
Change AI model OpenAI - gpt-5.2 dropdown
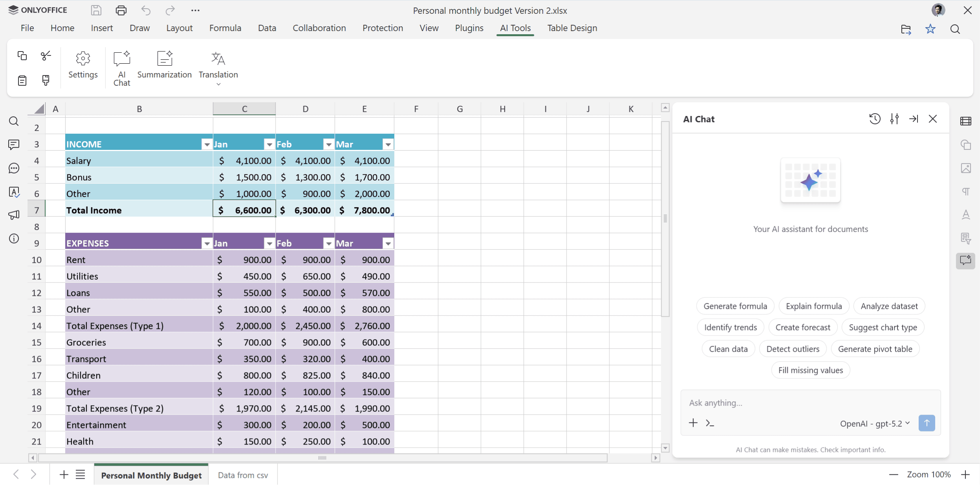pos(875,423)
